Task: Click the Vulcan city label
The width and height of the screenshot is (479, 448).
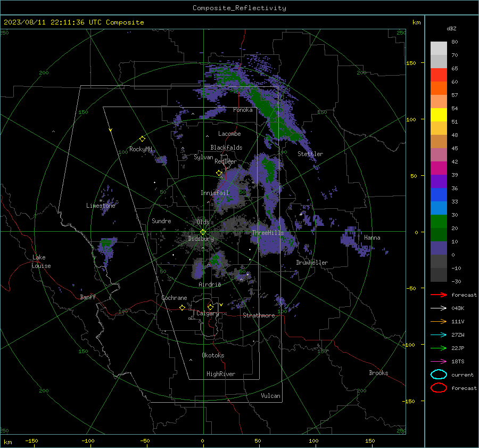Action: pyautogui.click(x=270, y=396)
